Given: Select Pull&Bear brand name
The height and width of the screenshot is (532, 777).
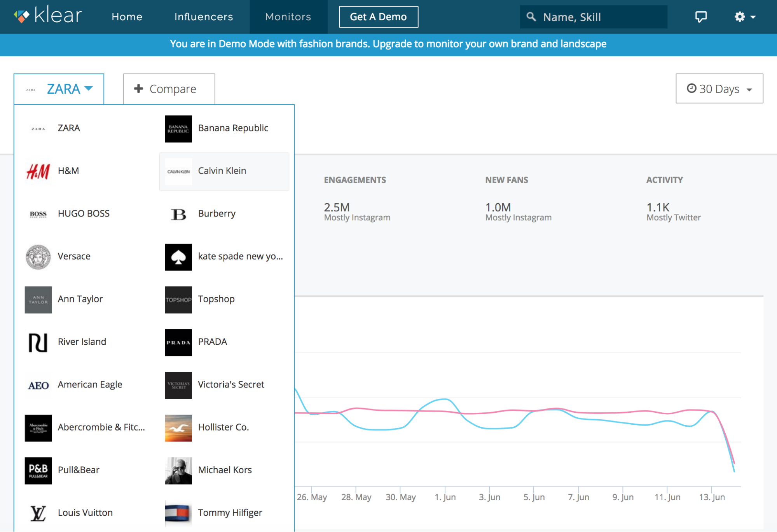Looking at the screenshot, I should [79, 470].
